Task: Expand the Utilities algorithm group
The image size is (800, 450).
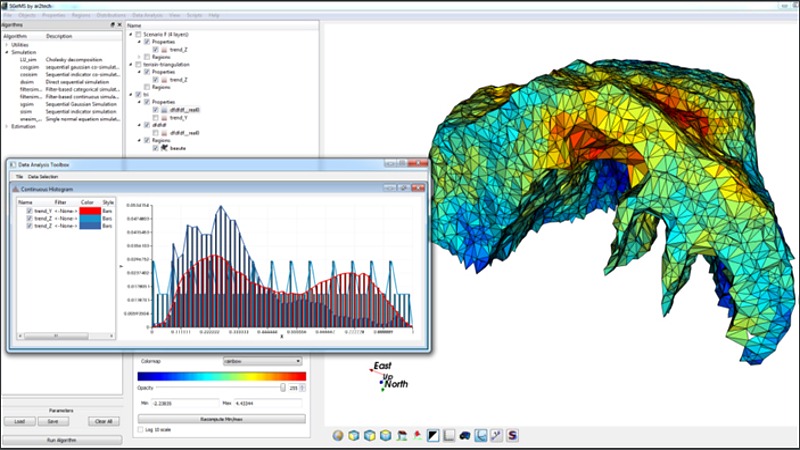Action: coord(7,45)
